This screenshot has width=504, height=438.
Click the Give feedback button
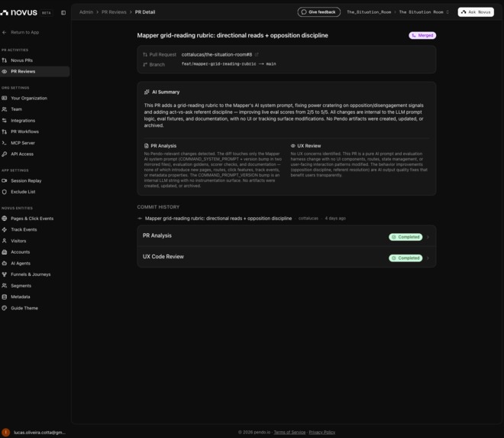[x=318, y=12]
